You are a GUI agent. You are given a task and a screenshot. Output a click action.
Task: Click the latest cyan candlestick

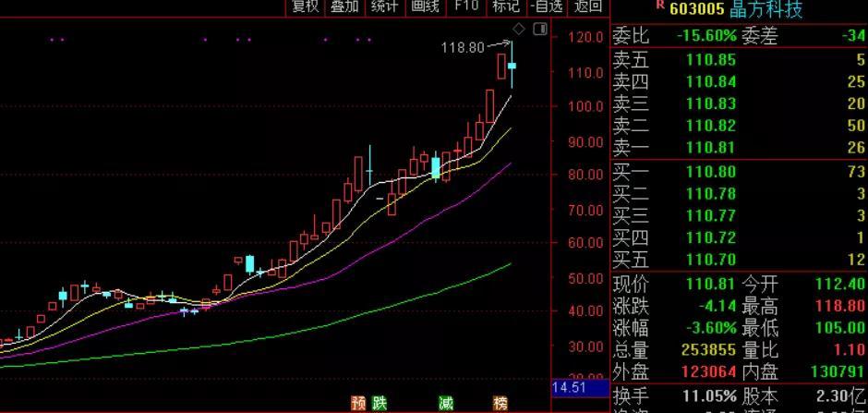tap(512, 66)
